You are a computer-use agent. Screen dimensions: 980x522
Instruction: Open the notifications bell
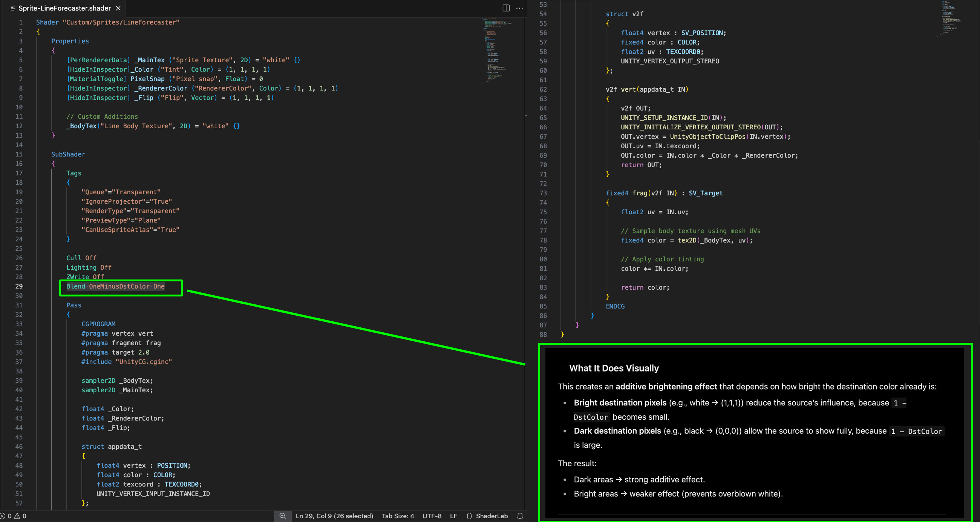(x=520, y=516)
